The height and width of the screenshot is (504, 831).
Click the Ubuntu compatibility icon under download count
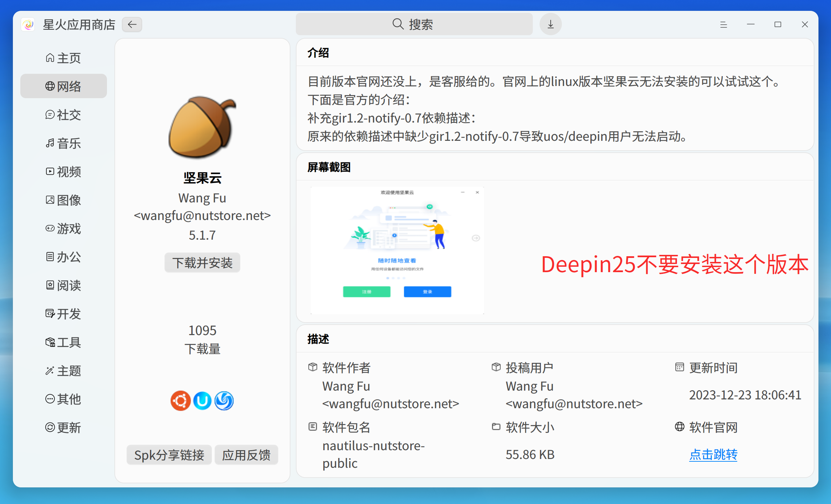(x=180, y=401)
